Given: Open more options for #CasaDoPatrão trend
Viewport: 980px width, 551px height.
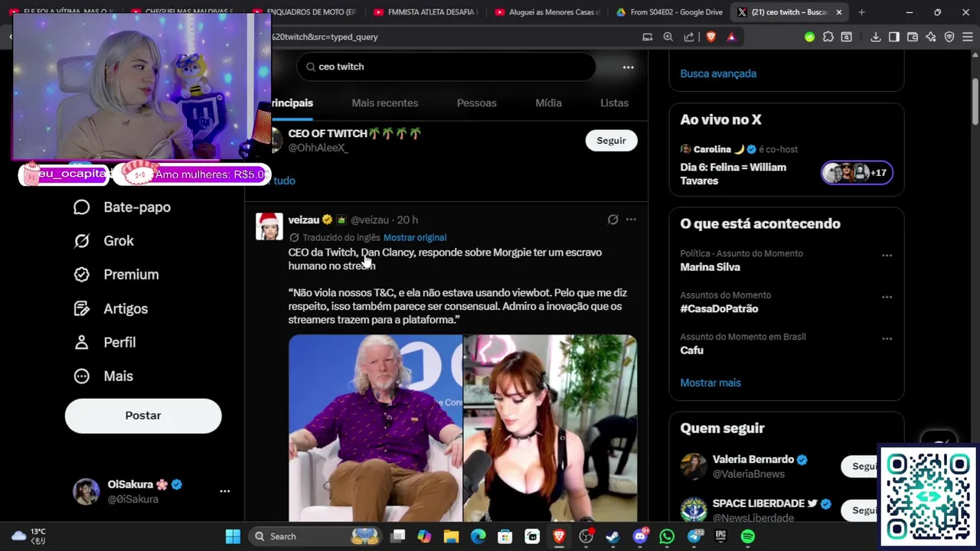Looking at the screenshot, I should click(887, 297).
